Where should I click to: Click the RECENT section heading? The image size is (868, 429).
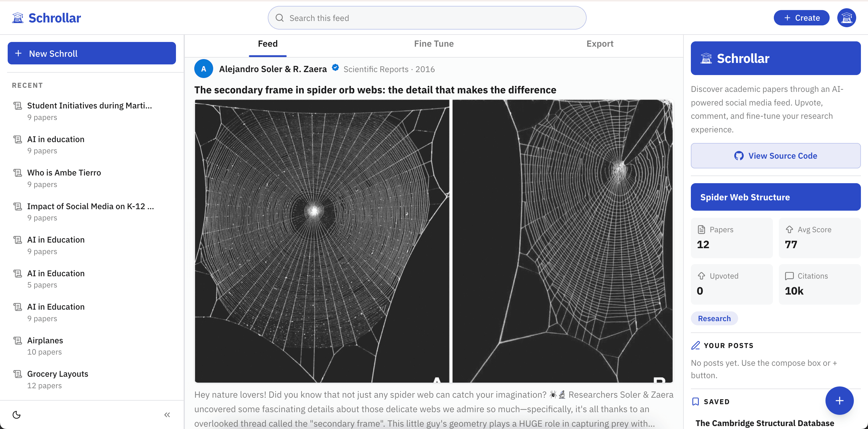click(x=27, y=85)
